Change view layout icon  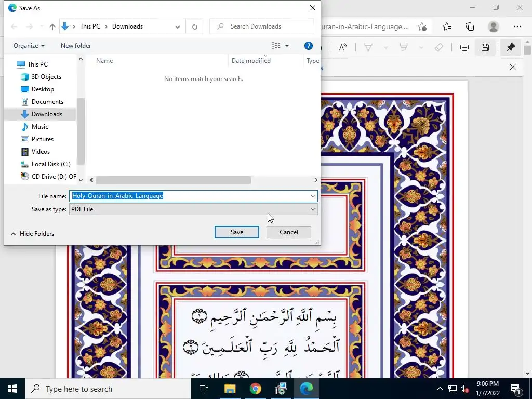click(x=276, y=46)
